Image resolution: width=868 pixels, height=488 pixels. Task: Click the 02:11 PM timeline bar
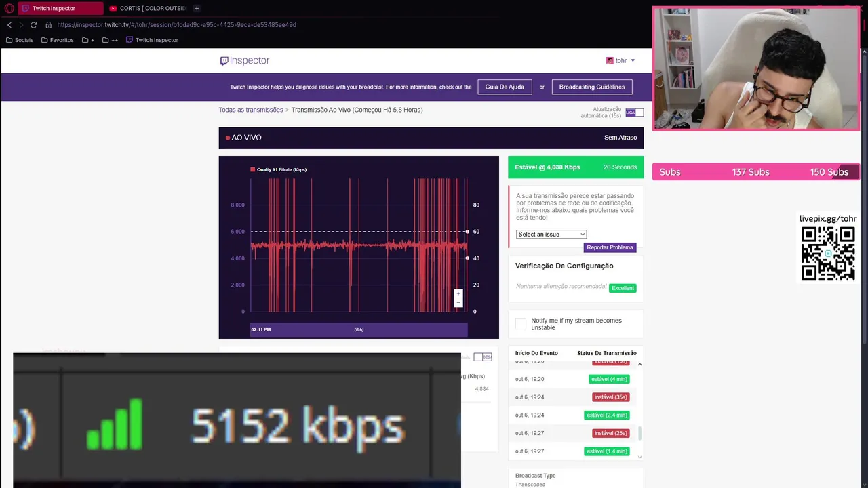coord(359,329)
